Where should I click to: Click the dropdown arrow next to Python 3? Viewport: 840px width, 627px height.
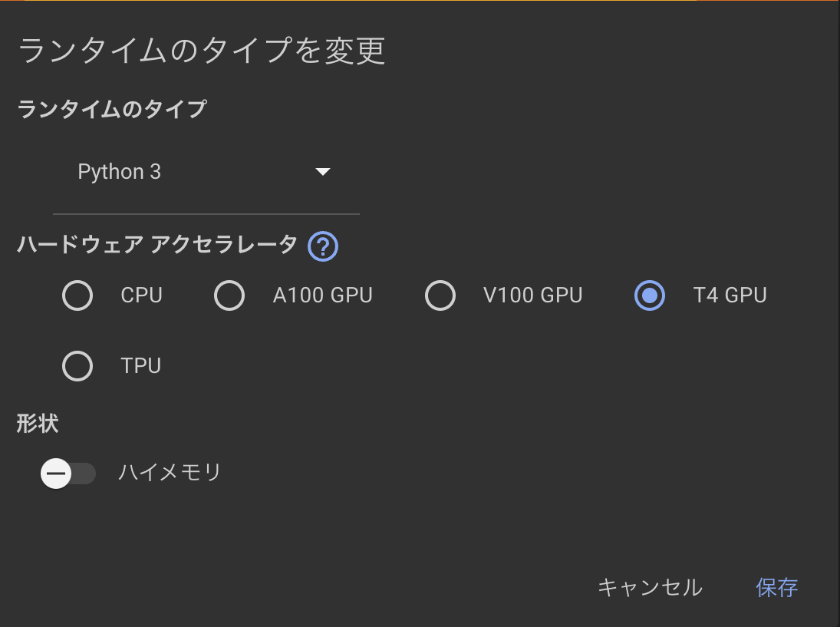(x=323, y=171)
